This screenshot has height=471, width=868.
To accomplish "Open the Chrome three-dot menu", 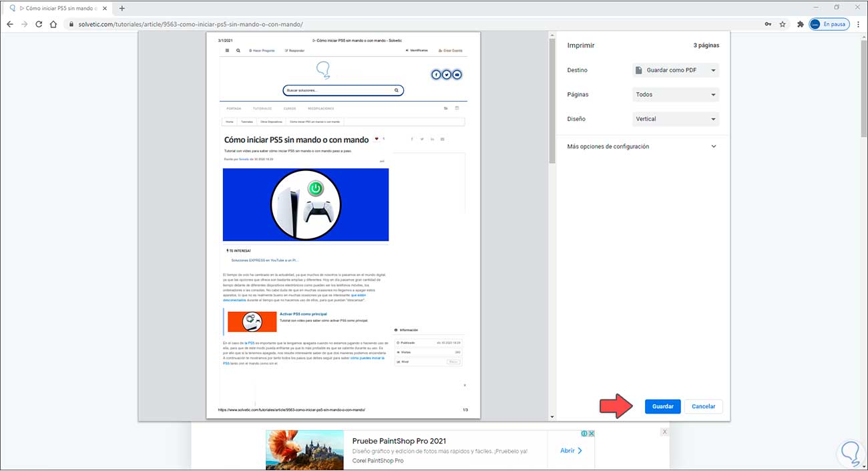I will point(858,24).
